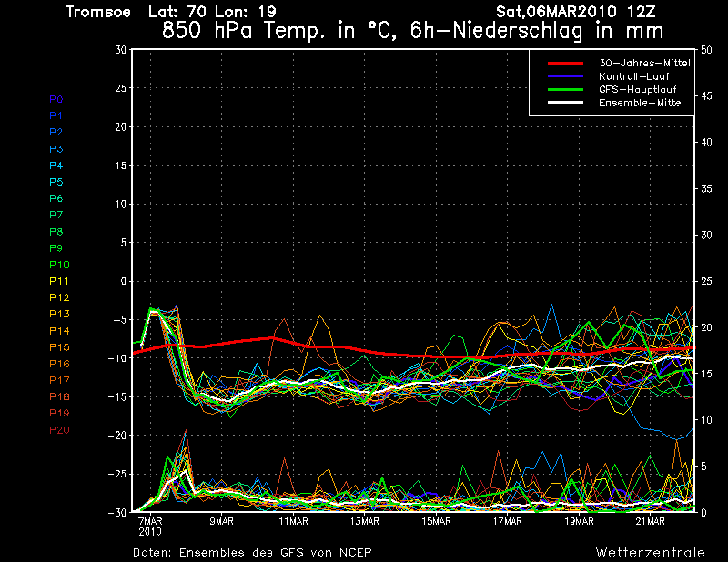Click ensemble member label P0
Screen dimensions: 728x562
(56, 99)
